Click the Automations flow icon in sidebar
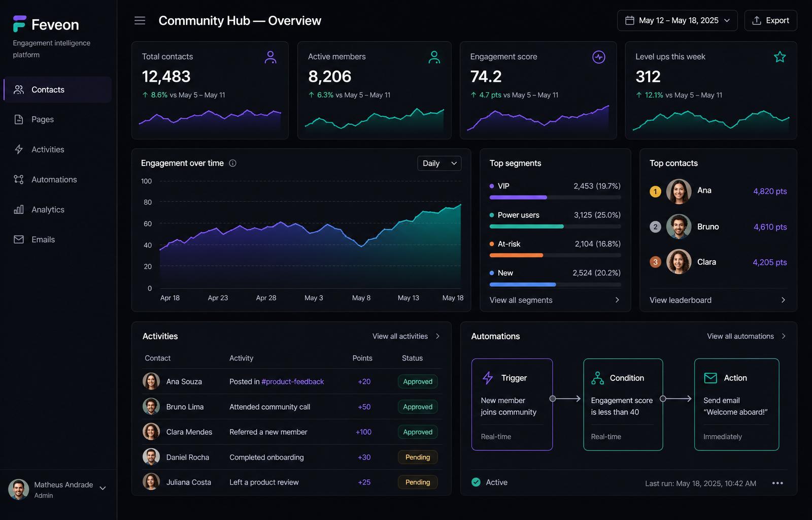 [19, 179]
